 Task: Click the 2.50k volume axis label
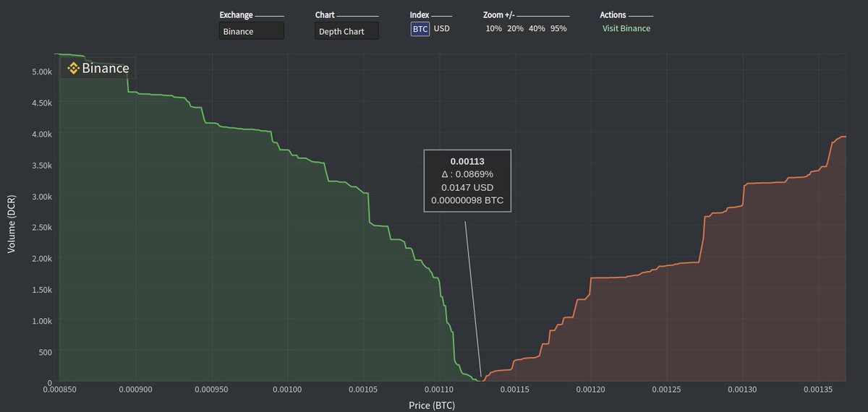coord(41,228)
